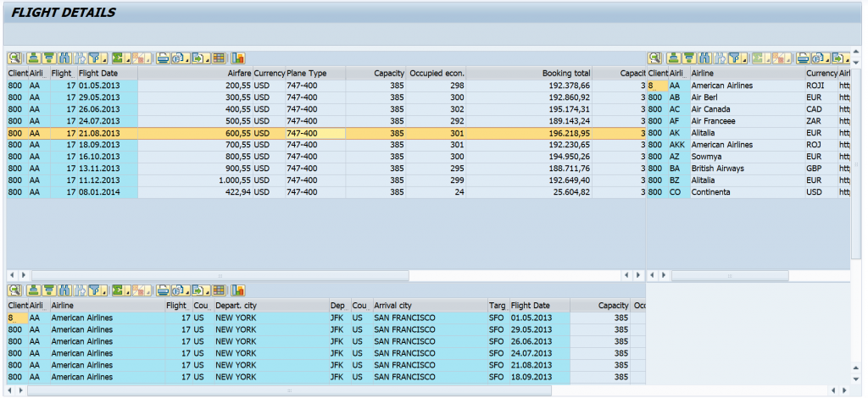Select the Plane Type column header
The width and height of the screenshot is (868, 398).
(315, 73)
